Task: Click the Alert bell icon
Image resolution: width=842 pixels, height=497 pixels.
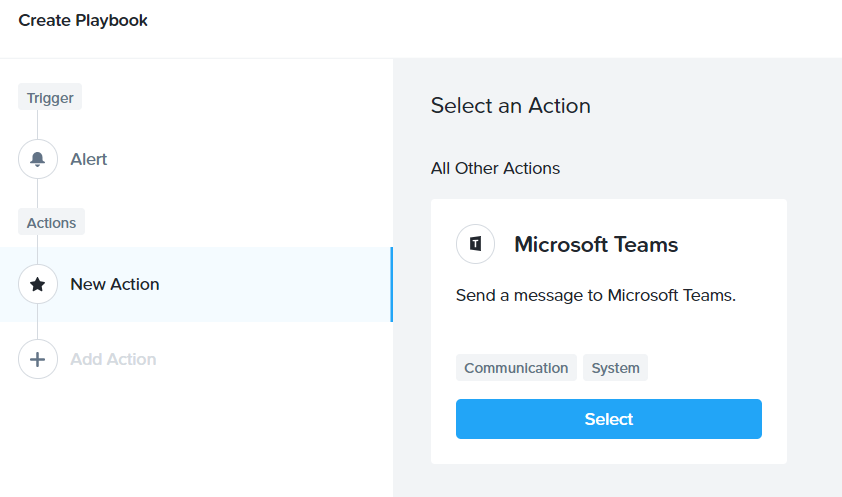Action: pyautogui.click(x=38, y=159)
